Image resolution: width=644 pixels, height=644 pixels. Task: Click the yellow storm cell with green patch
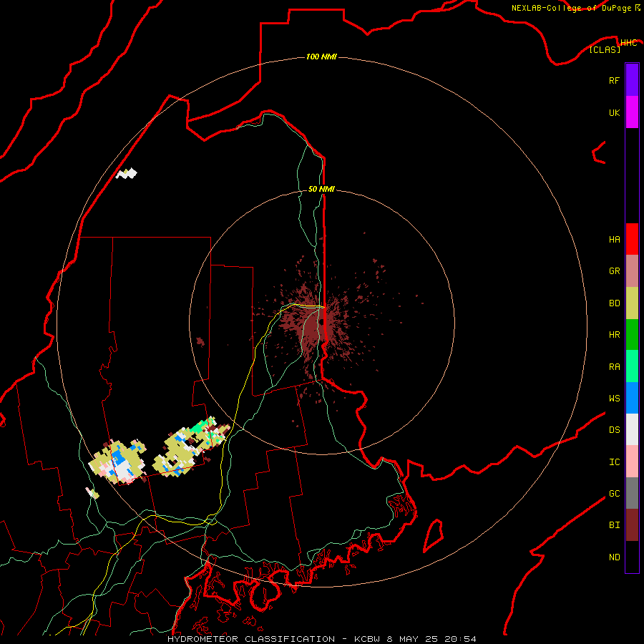click(190, 446)
